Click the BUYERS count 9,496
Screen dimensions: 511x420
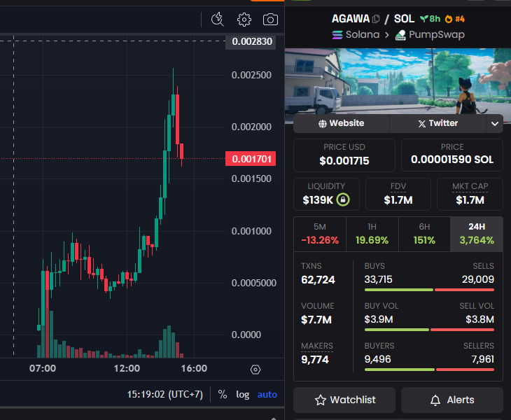(377, 359)
